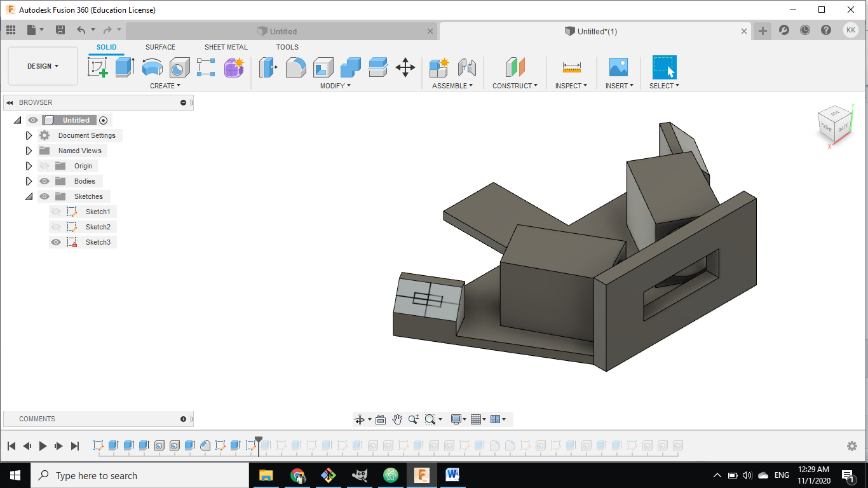The width and height of the screenshot is (868, 488).
Task: Click the Extrude tool icon
Action: (125, 67)
